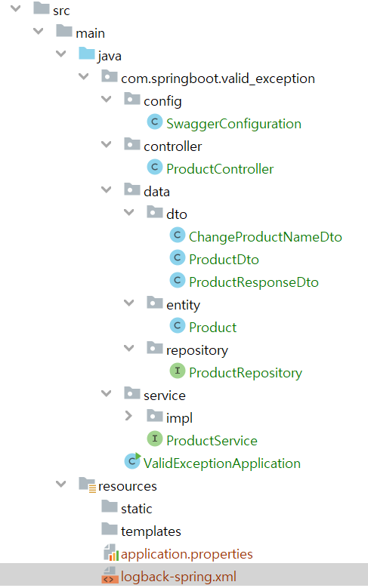Collapse the dto package

point(128,212)
